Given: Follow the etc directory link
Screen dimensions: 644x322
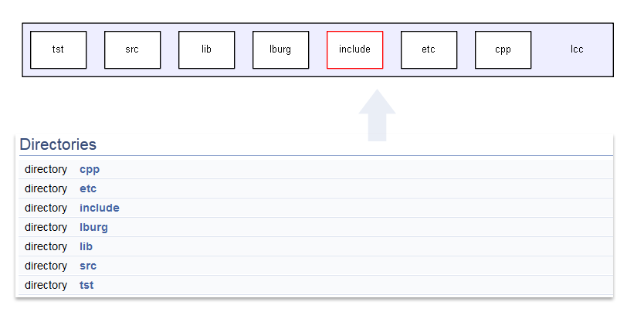Looking at the screenshot, I should point(88,188).
